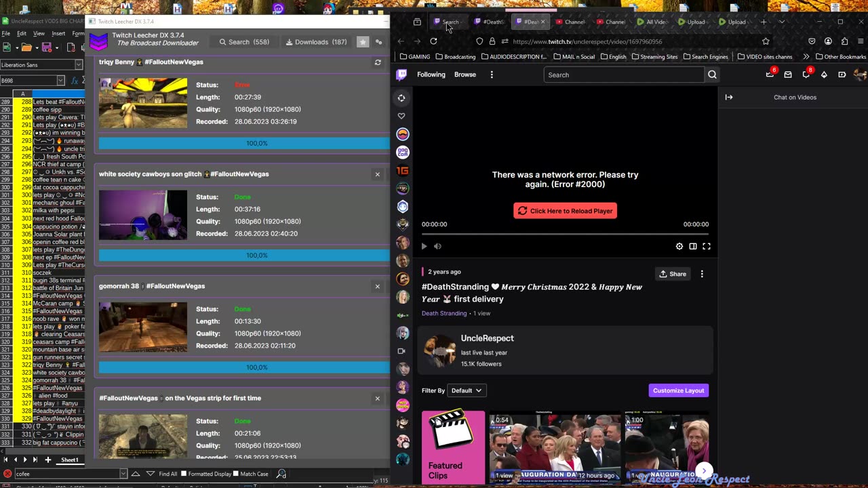Click Find All in find toolbar
Screen dimensions: 868x488
tap(168, 474)
